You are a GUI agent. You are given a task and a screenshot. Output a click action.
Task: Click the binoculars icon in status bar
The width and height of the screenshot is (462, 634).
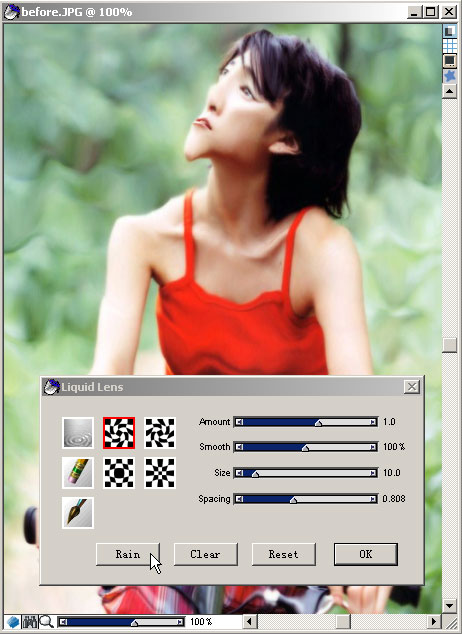[29, 621]
